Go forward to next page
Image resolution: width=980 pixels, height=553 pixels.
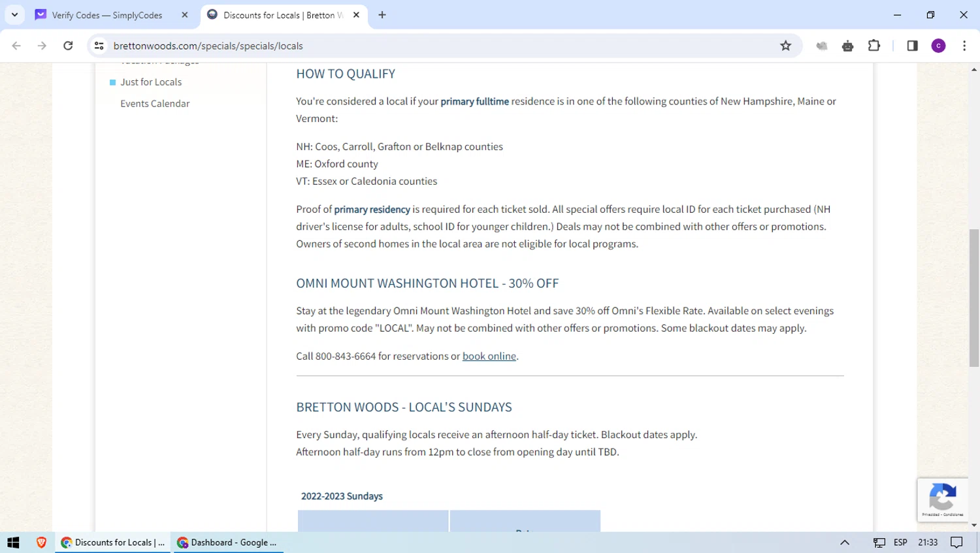42,46
